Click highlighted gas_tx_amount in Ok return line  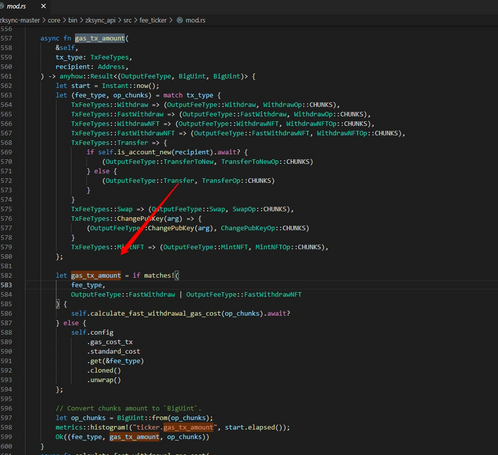tap(134, 437)
